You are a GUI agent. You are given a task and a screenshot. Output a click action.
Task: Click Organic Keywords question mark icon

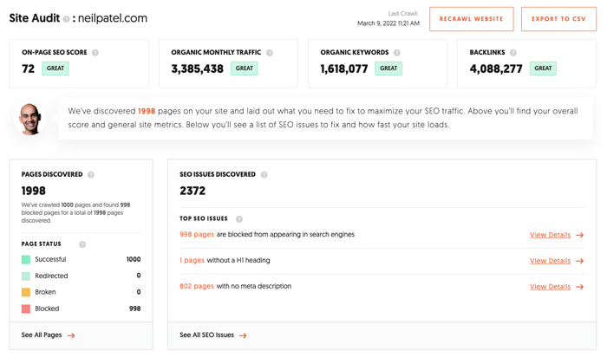pyautogui.click(x=397, y=53)
